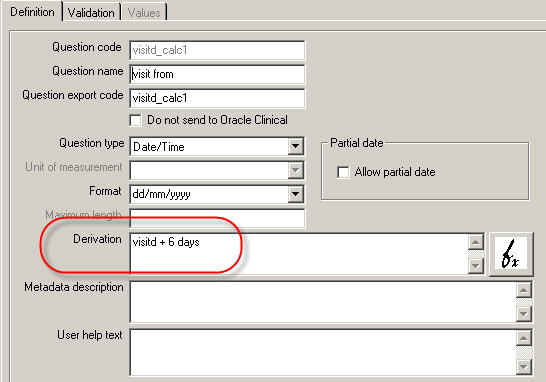Click the Maximum length field
The image size is (546, 382).
217,218
